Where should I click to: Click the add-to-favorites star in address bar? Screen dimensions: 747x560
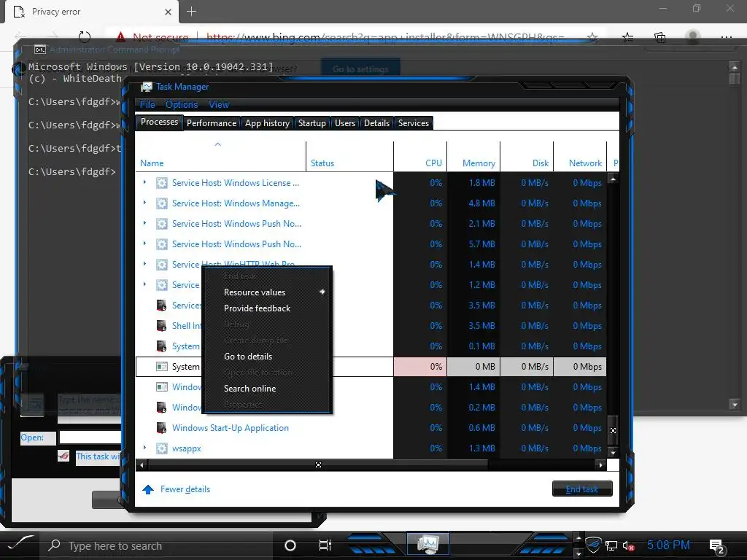pyautogui.click(x=592, y=37)
